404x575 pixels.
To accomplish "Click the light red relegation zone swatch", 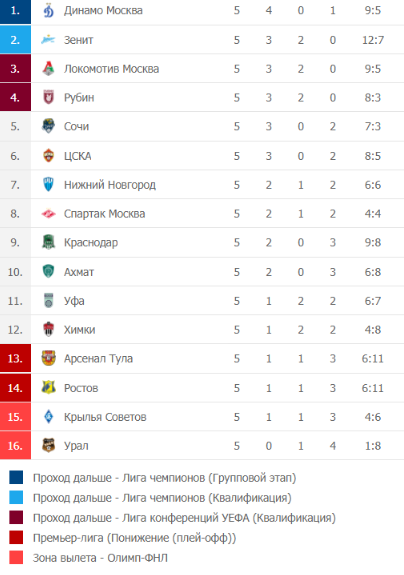I will tap(16, 557).
